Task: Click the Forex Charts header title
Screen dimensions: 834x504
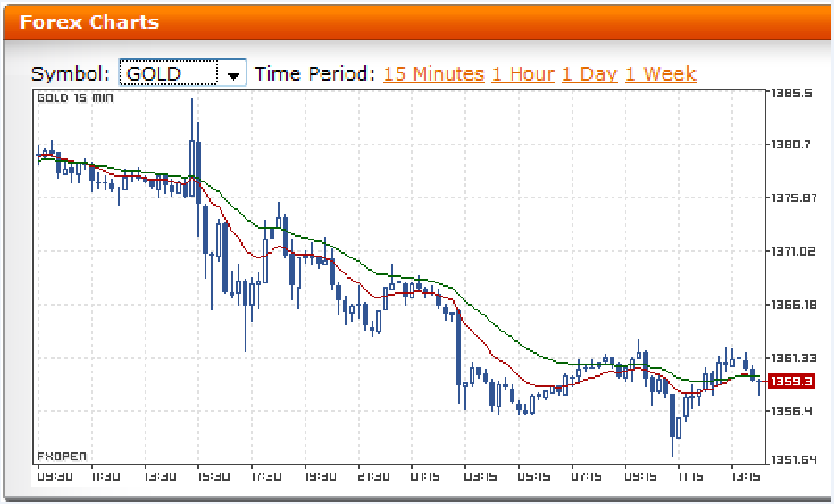Action: [89, 22]
